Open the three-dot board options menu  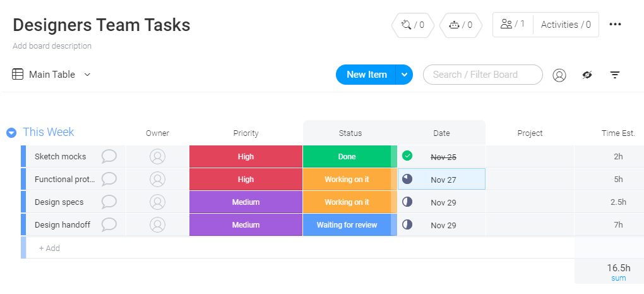[615, 24]
